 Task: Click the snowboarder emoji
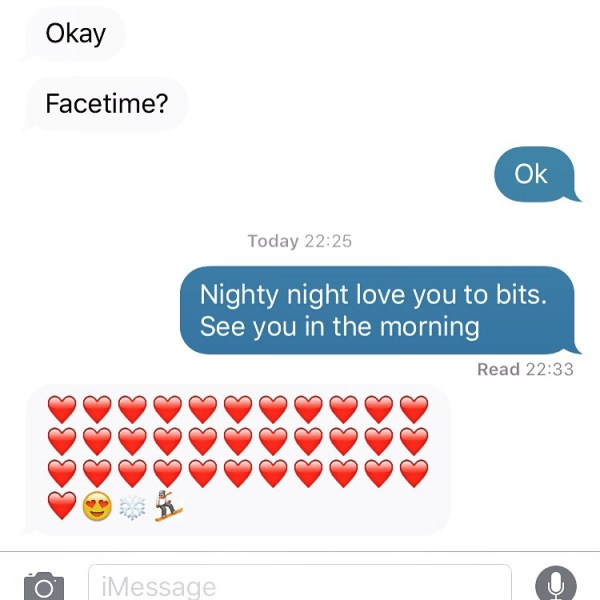[x=168, y=506]
